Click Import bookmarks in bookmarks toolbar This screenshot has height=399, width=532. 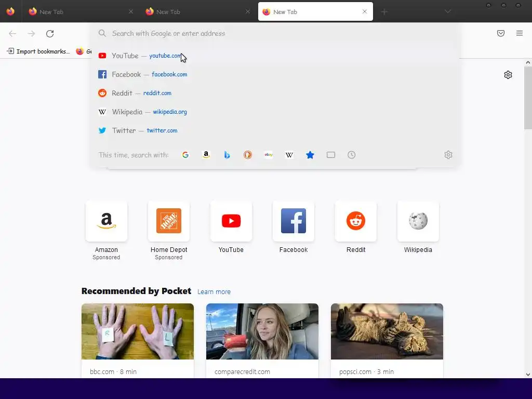pos(38,51)
